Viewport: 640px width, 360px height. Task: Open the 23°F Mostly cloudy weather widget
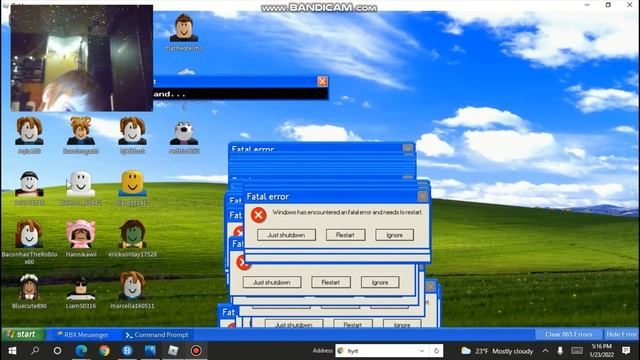[497, 351]
